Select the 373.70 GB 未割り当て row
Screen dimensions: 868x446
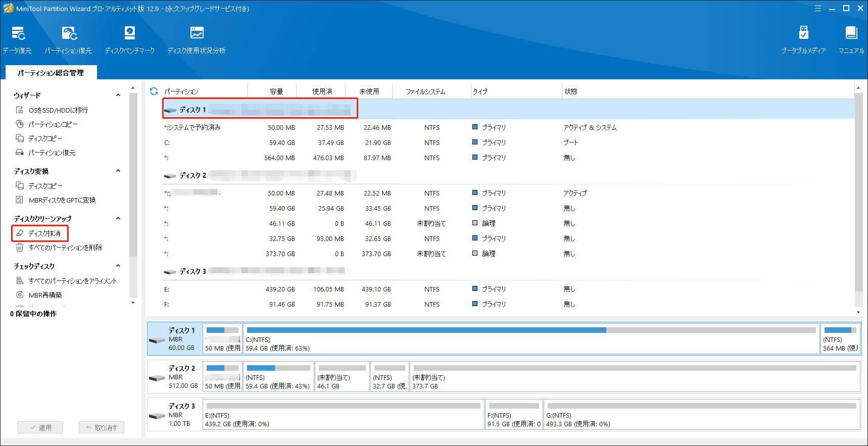508,254
